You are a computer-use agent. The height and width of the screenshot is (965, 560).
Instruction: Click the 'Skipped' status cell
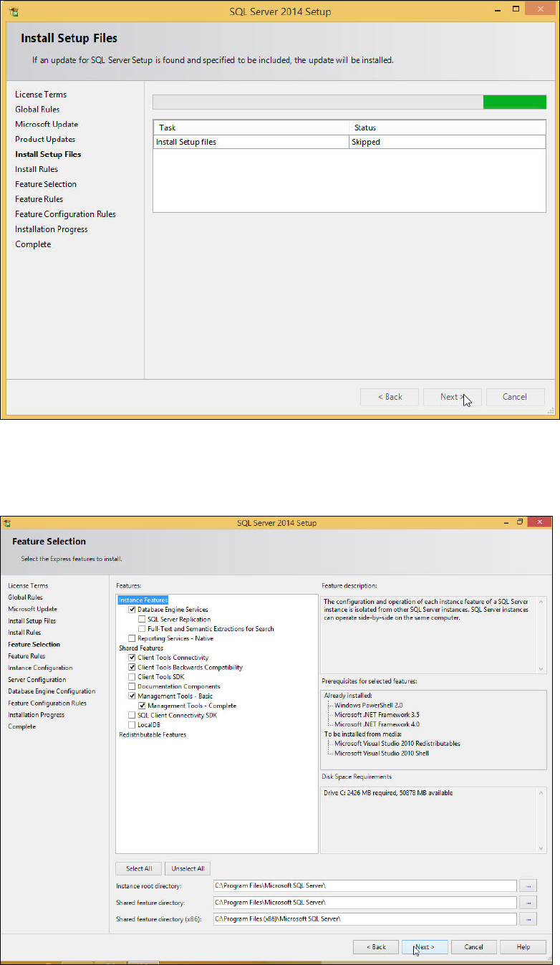447,142
